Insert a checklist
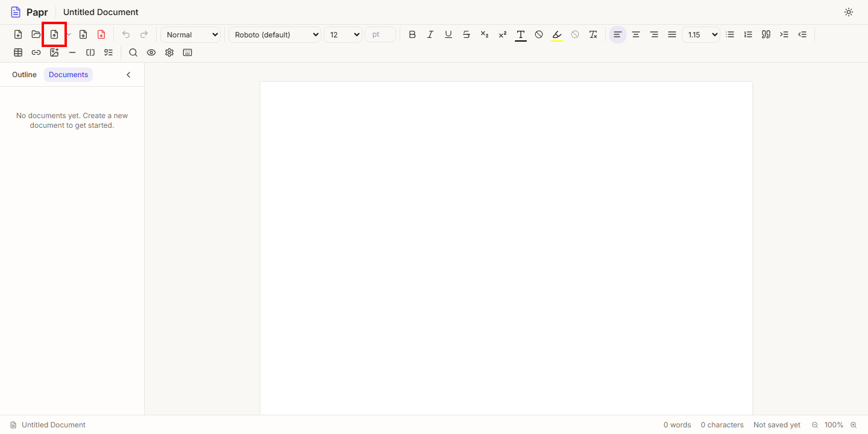The height and width of the screenshot is (434, 868). pyautogui.click(x=108, y=53)
